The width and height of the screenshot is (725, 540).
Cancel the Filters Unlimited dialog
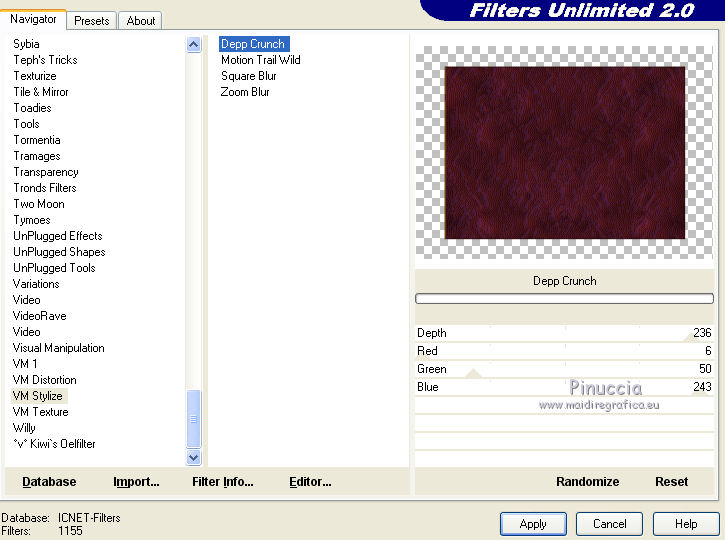click(609, 524)
